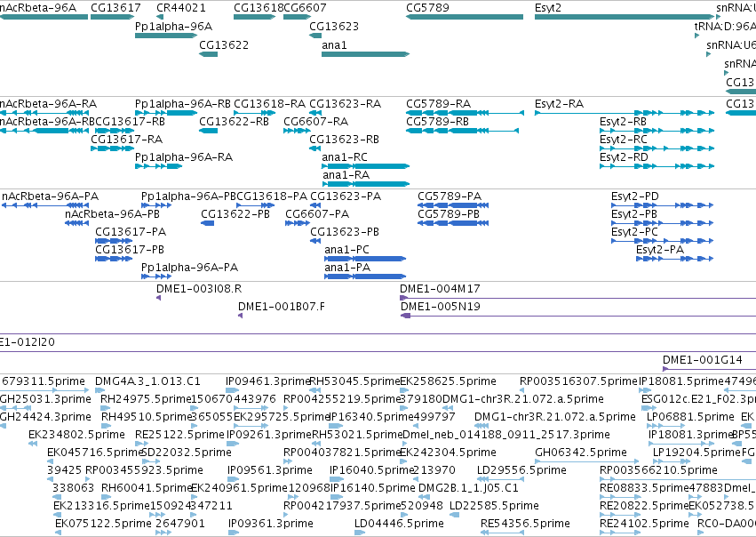Screen dimensions: 756x537
Task: Click the DME1-001G14 BAC label
Action: pos(703,360)
